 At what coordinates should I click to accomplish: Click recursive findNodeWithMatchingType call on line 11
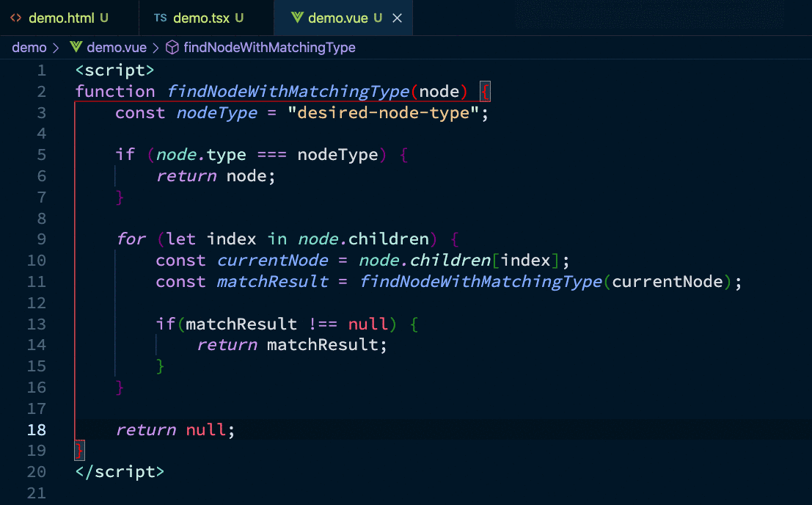point(480,282)
